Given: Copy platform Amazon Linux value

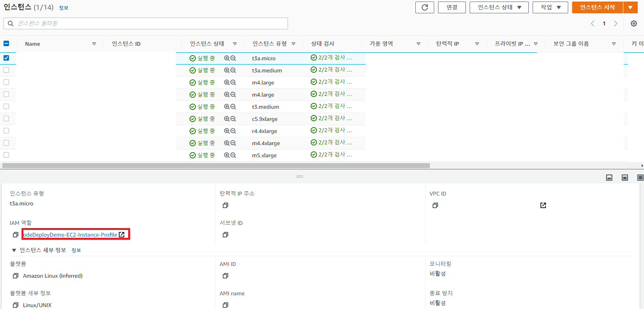Looking at the screenshot, I should (16, 276).
